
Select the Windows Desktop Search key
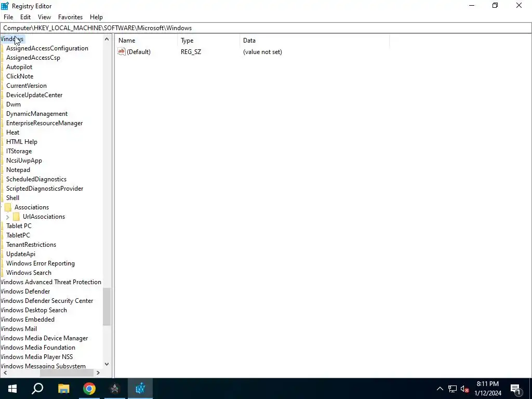pos(34,310)
